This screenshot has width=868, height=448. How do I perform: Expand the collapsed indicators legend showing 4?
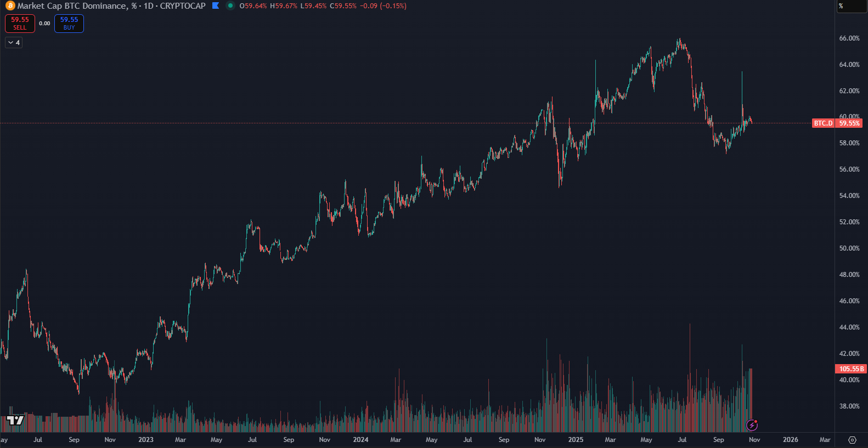click(14, 43)
